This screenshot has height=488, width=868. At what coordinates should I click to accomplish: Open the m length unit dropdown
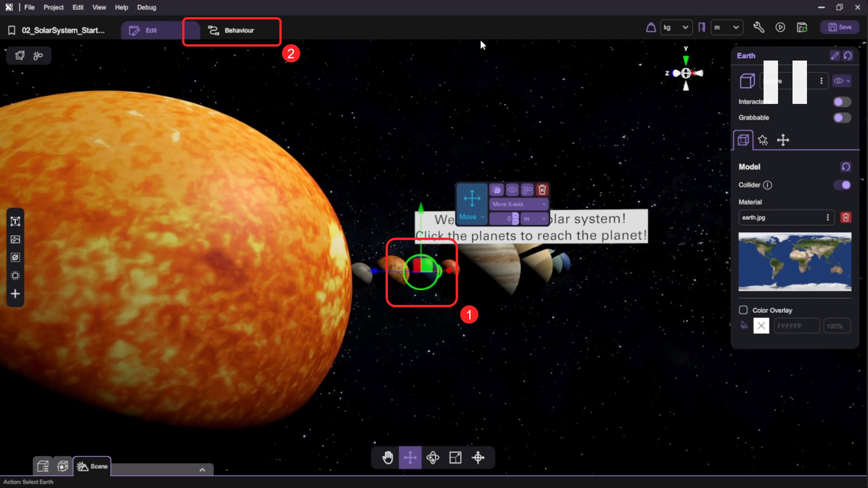coord(726,28)
